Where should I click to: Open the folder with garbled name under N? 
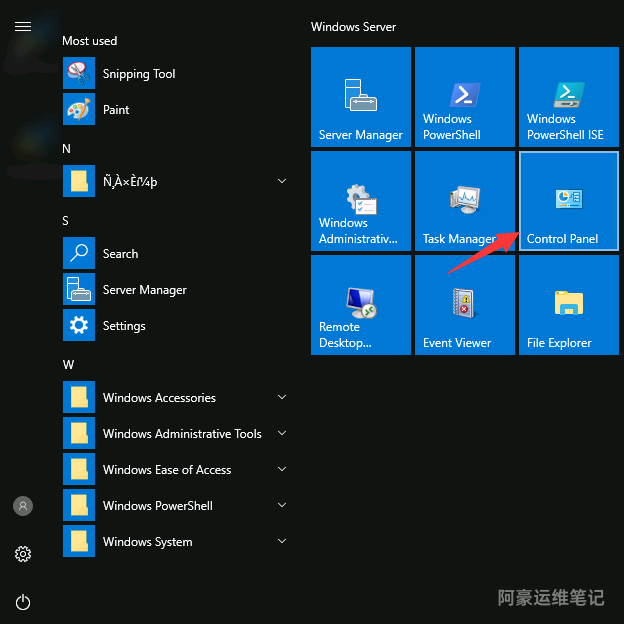pyautogui.click(x=175, y=181)
